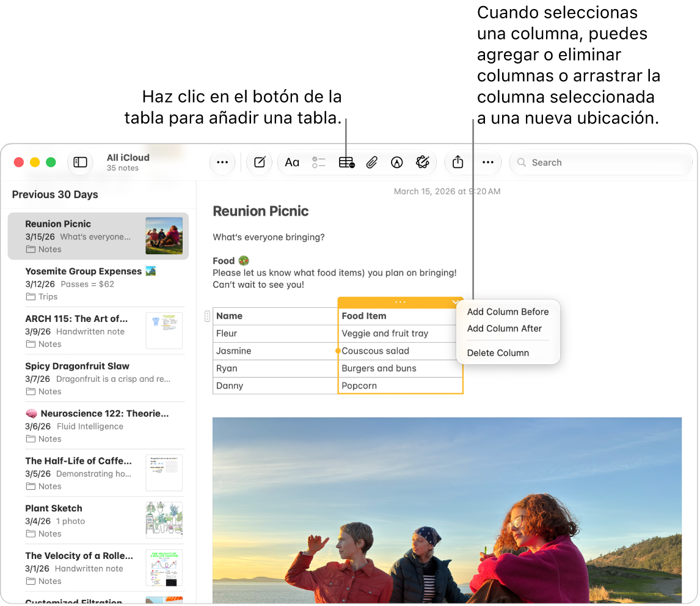This screenshot has height=606, width=700.
Task: Click the yellow minimize window button
Action: (x=35, y=162)
